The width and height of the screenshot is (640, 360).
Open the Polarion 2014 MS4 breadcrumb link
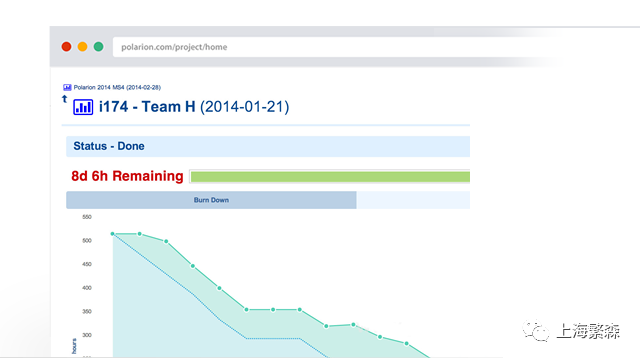pos(117,87)
